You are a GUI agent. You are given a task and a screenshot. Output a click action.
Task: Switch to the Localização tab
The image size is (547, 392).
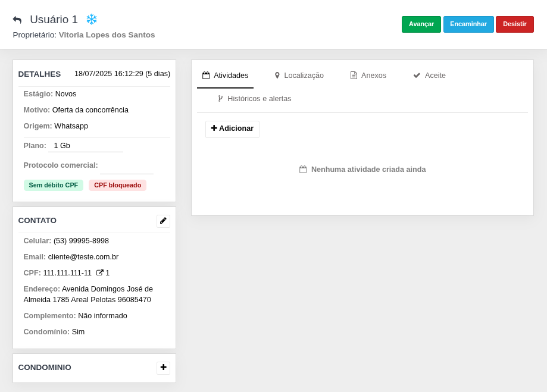pyautogui.click(x=304, y=76)
